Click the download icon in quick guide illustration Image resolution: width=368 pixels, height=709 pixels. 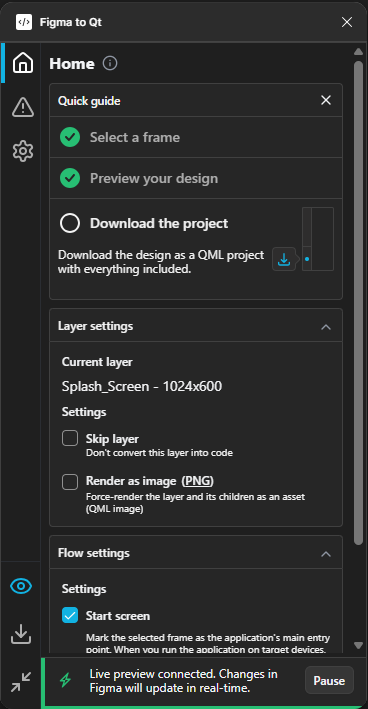pos(283,259)
